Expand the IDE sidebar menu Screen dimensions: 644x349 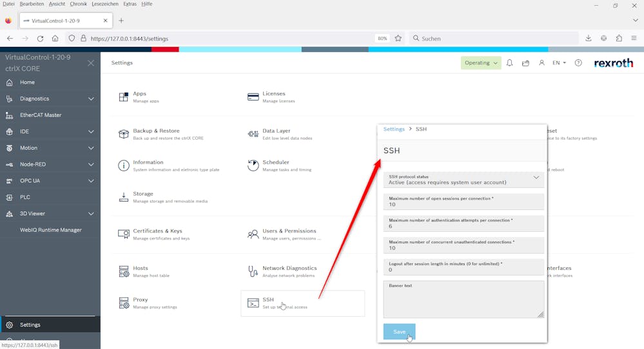point(91,131)
